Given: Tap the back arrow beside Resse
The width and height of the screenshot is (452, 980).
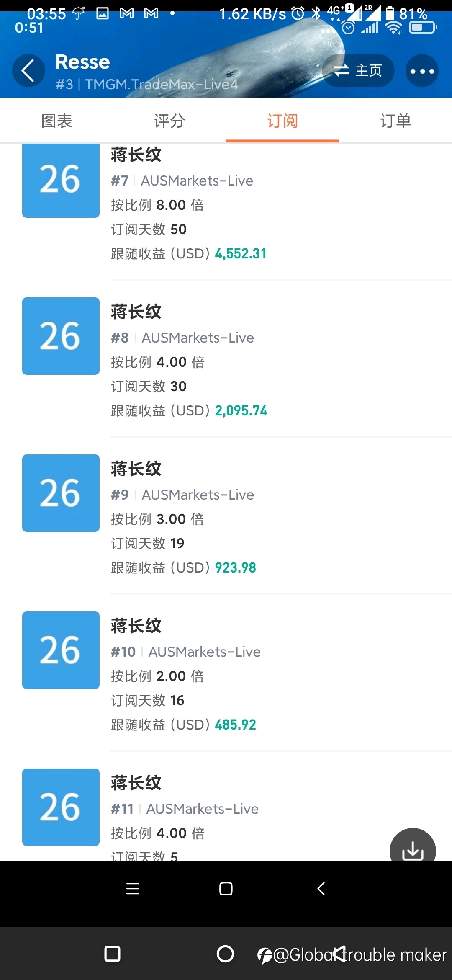Looking at the screenshot, I should (28, 71).
